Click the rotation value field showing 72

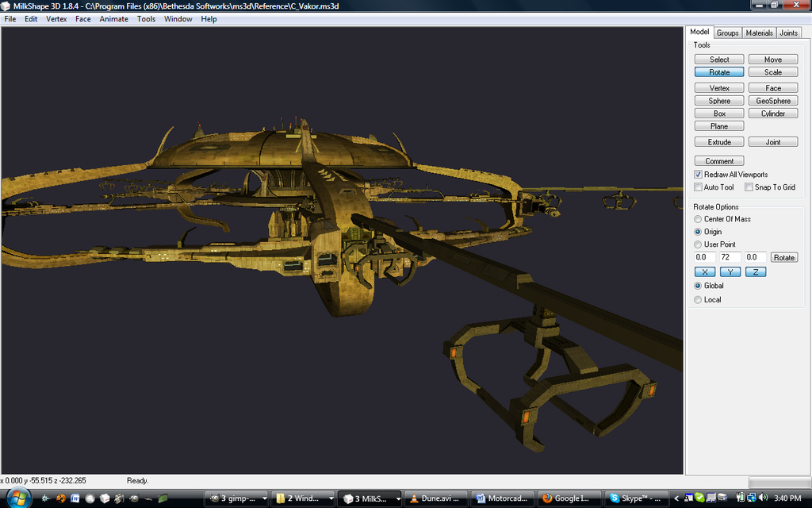pyautogui.click(x=729, y=257)
